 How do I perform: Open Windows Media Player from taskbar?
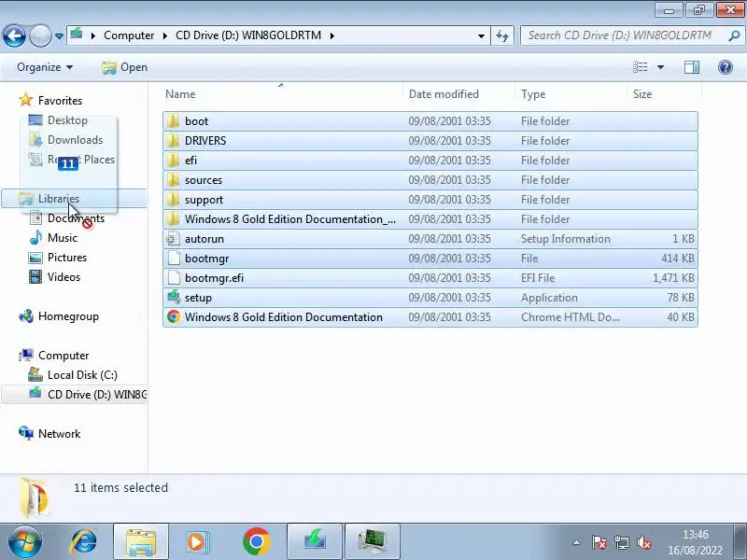[197, 541]
